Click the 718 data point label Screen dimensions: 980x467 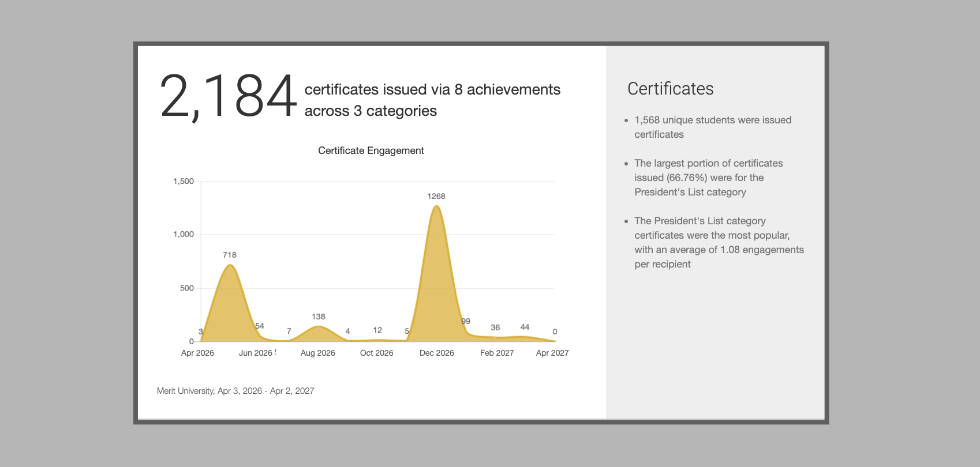click(229, 255)
